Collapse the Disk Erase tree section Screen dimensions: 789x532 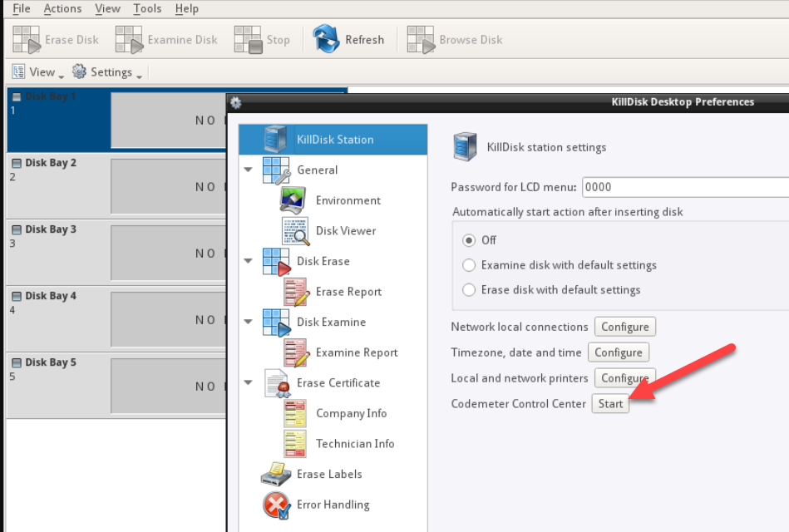248,261
